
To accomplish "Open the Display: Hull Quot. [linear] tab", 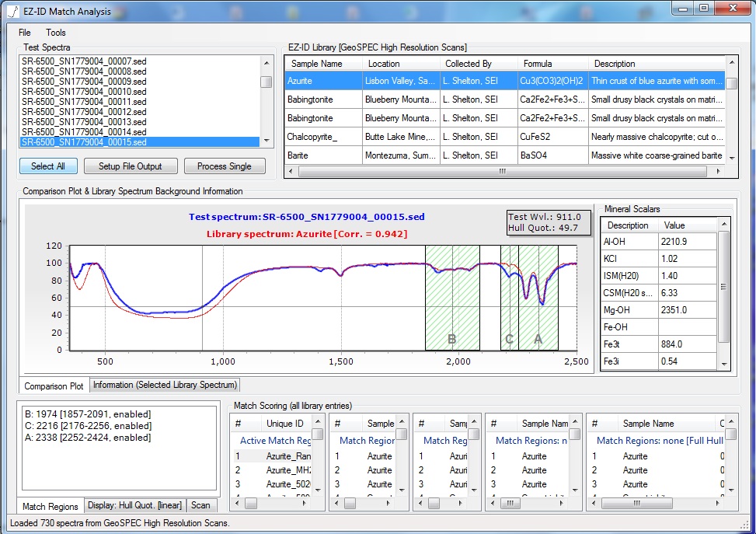I will click(135, 505).
